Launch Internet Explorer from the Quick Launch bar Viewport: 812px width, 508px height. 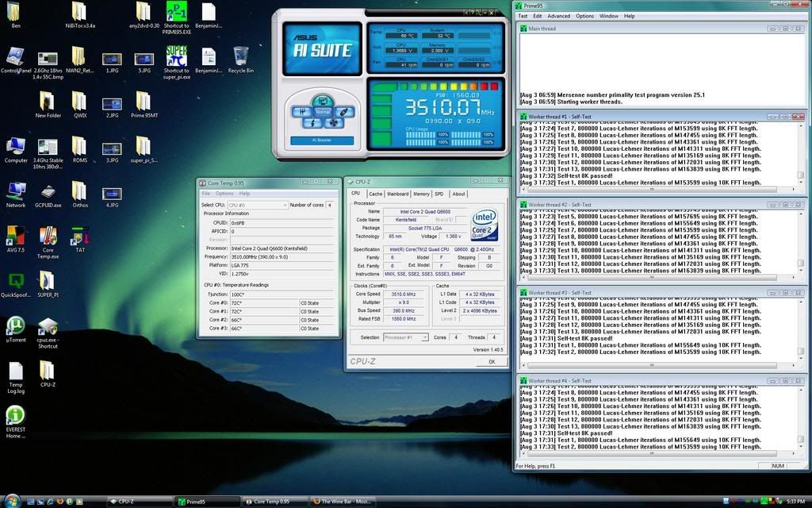point(50,502)
